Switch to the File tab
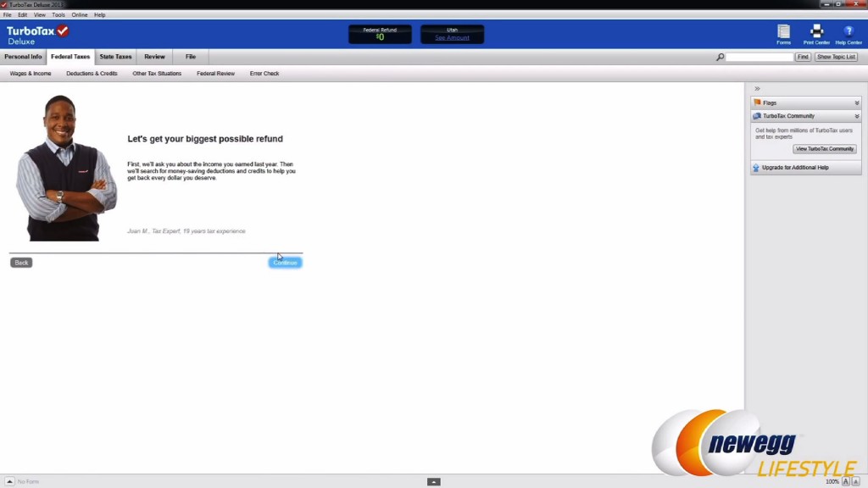 191,57
